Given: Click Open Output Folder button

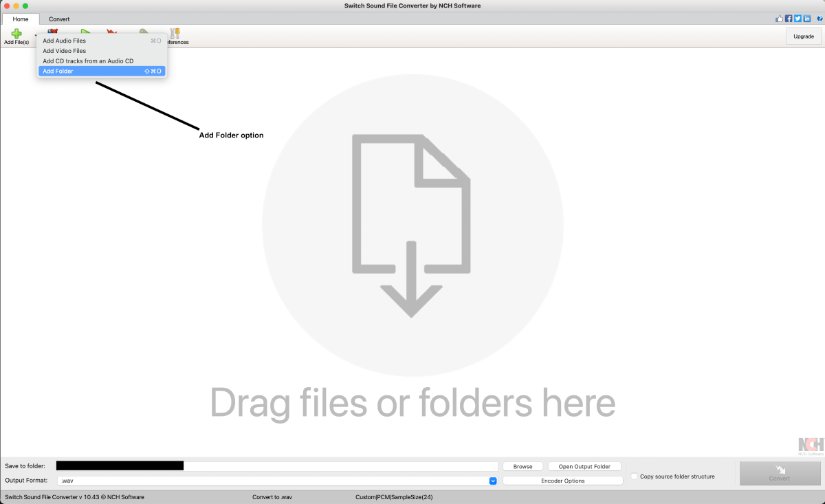Looking at the screenshot, I should [x=584, y=466].
